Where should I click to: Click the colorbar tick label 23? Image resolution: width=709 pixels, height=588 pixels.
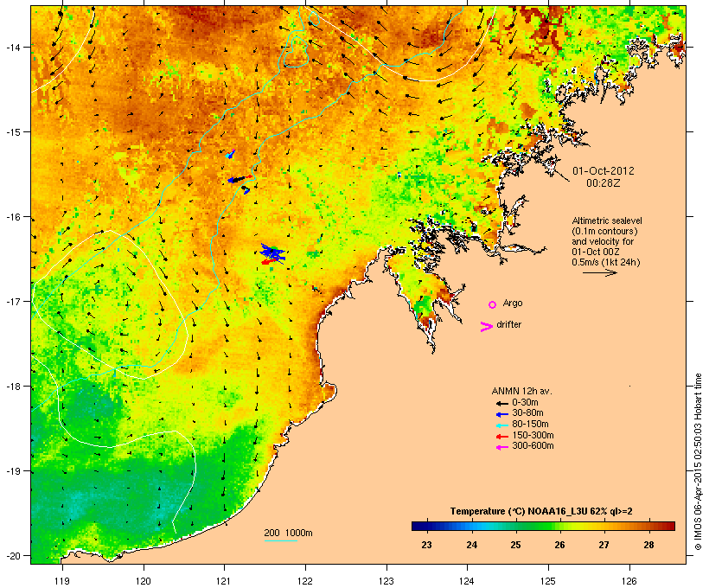(426, 545)
